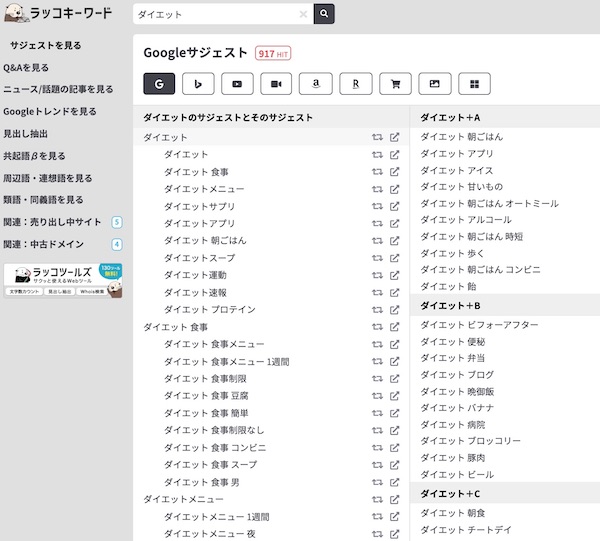Click ダイエット ブロッコリー keyword
Screen dimensions: 600x541
click(470, 441)
